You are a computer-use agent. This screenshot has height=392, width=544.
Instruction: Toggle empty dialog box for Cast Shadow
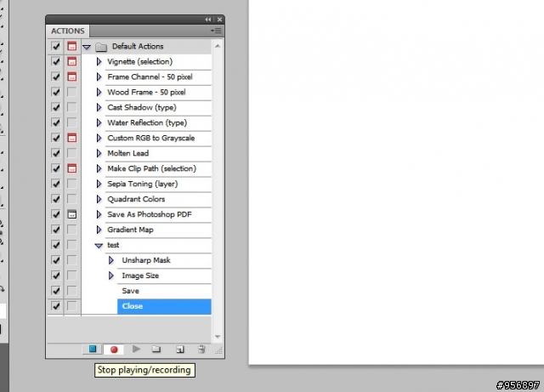(x=71, y=107)
